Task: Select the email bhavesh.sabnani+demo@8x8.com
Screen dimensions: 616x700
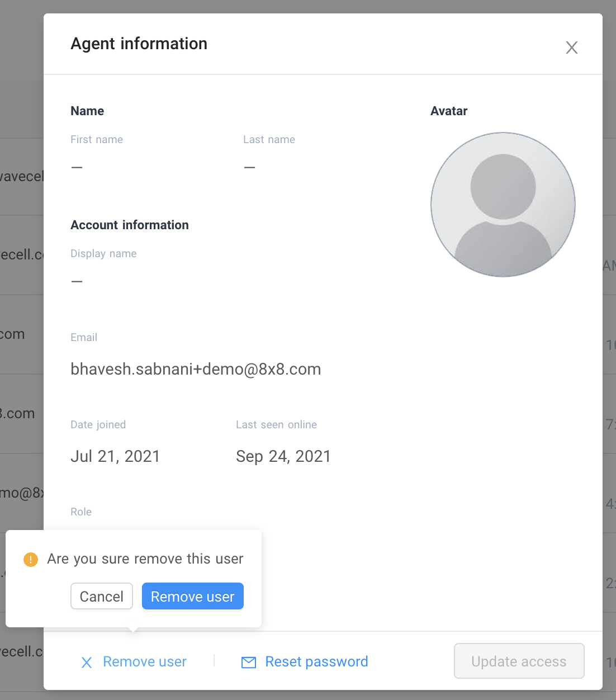Action: pos(196,369)
